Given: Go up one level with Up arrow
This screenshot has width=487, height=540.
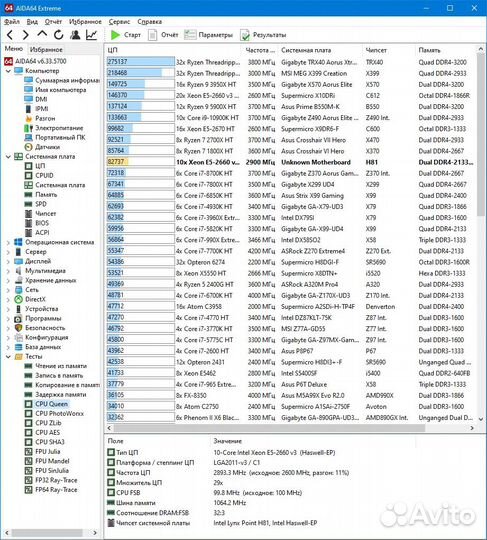Looking at the screenshot, I should click(42, 34).
